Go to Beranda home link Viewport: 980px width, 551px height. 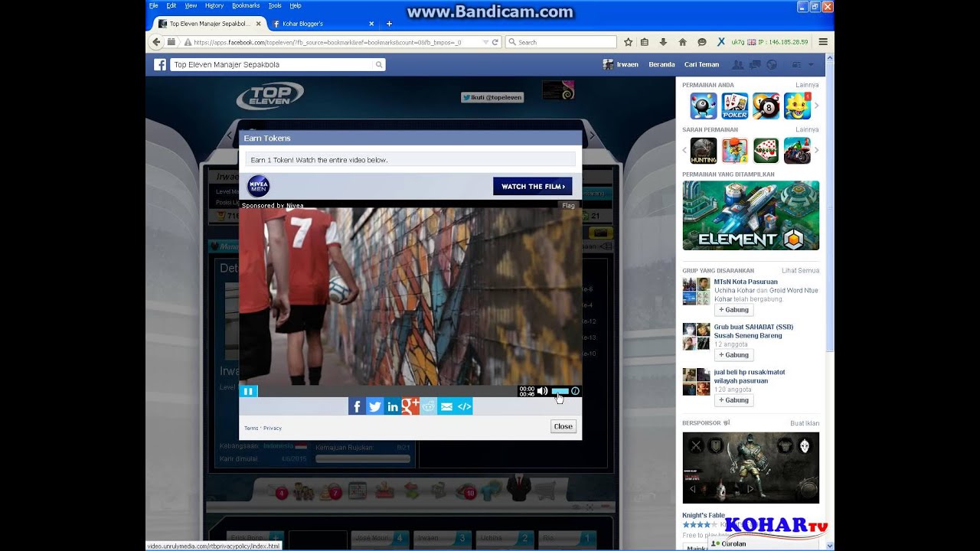click(661, 65)
